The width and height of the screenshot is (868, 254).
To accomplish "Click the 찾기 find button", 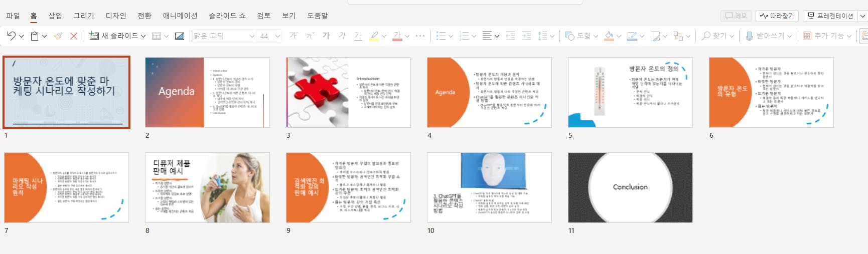I will pyautogui.click(x=714, y=36).
